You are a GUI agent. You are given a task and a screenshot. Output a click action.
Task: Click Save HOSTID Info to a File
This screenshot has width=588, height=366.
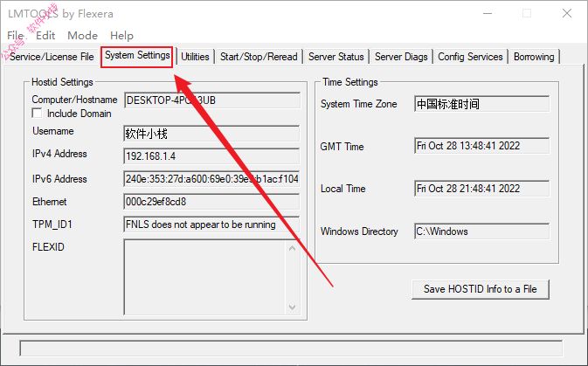[x=480, y=289]
